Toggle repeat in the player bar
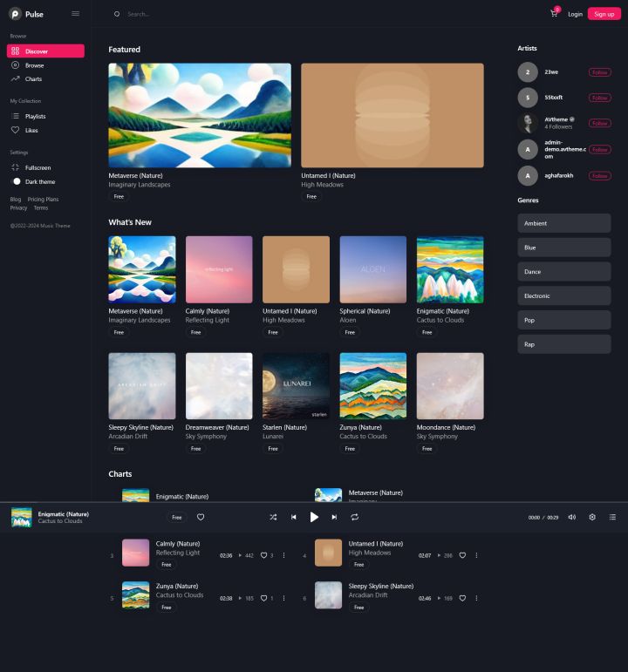 click(x=355, y=517)
